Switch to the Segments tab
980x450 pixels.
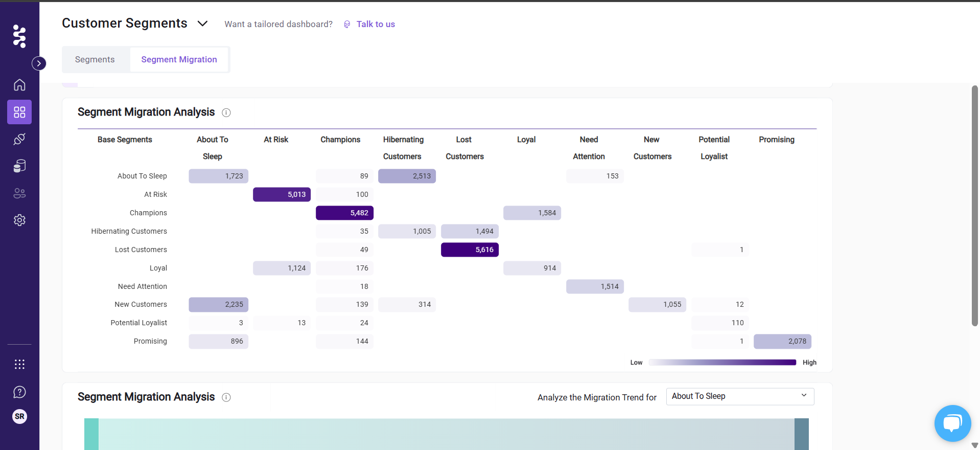tap(95, 60)
